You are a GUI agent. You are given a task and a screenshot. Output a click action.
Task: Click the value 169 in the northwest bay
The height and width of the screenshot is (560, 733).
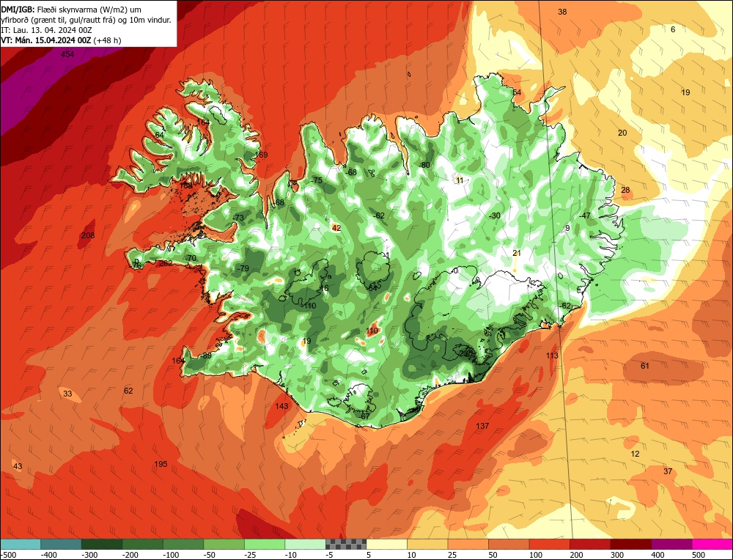tap(262, 155)
